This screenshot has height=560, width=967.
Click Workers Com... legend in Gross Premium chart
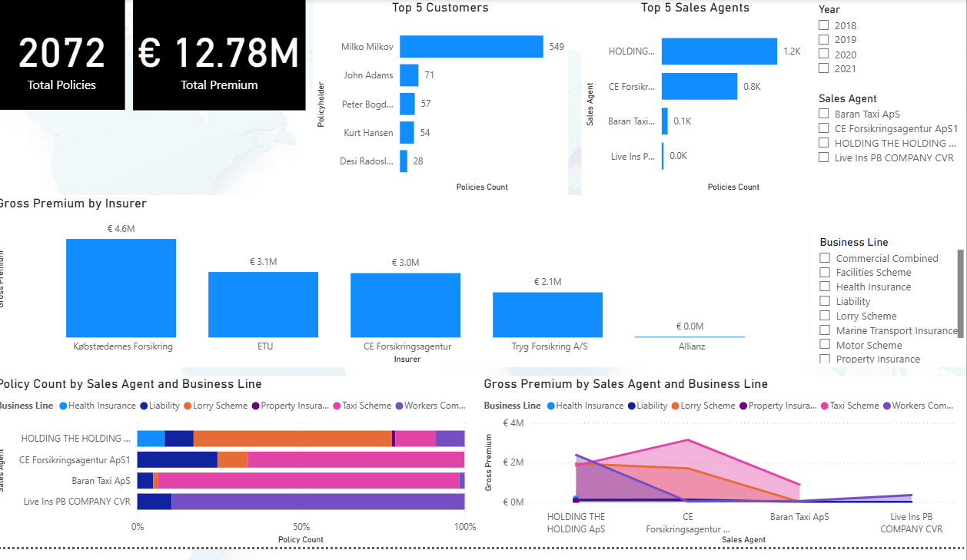coord(918,406)
